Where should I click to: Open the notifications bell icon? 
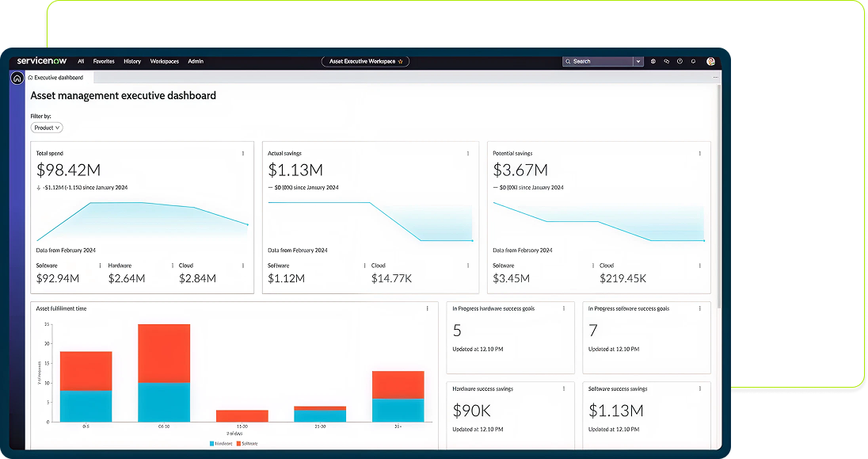tap(693, 61)
